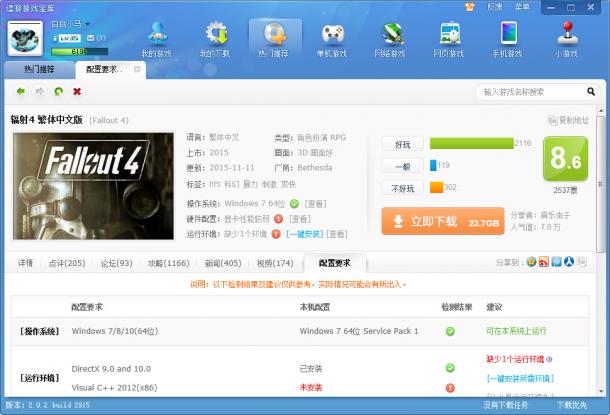Screen dimensions: 610x415
Task: Expand the username dropdown arrow
Action: [88, 24]
